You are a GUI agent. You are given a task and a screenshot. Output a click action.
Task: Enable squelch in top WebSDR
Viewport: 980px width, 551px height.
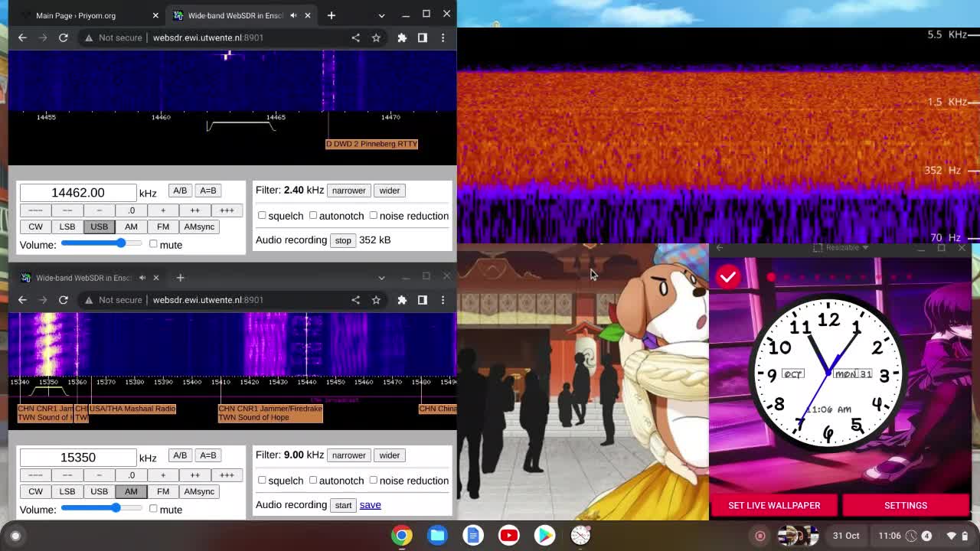(x=262, y=216)
